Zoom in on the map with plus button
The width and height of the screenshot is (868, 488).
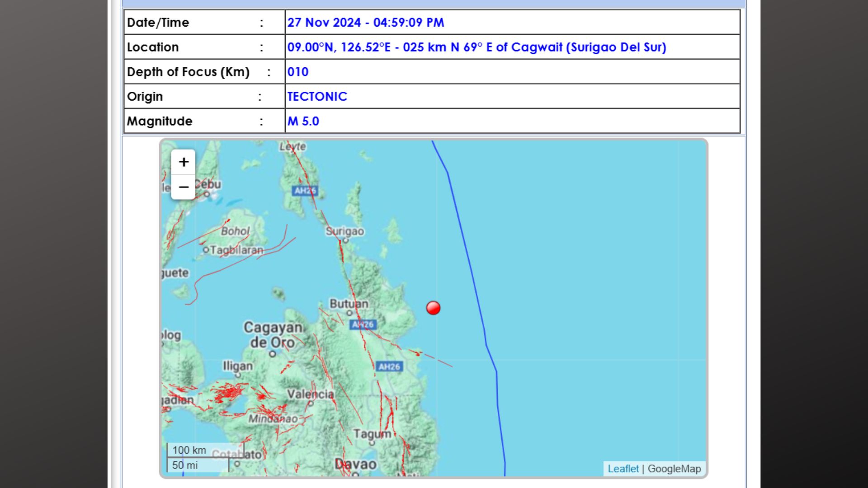pos(183,162)
